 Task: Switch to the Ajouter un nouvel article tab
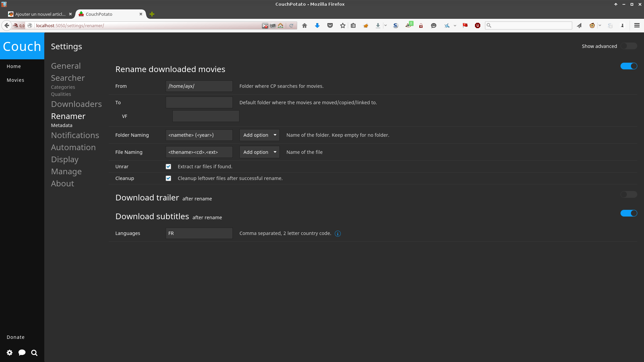(40, 14)
